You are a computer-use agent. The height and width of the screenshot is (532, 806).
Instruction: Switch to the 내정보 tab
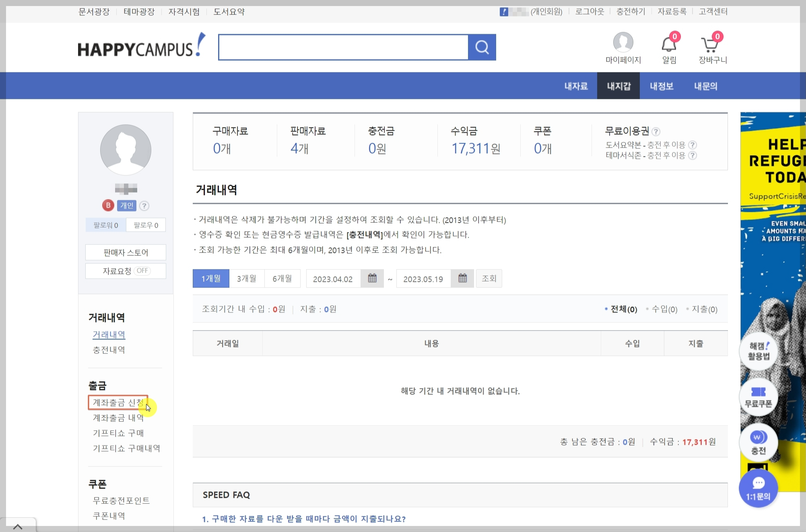[661, 86]
